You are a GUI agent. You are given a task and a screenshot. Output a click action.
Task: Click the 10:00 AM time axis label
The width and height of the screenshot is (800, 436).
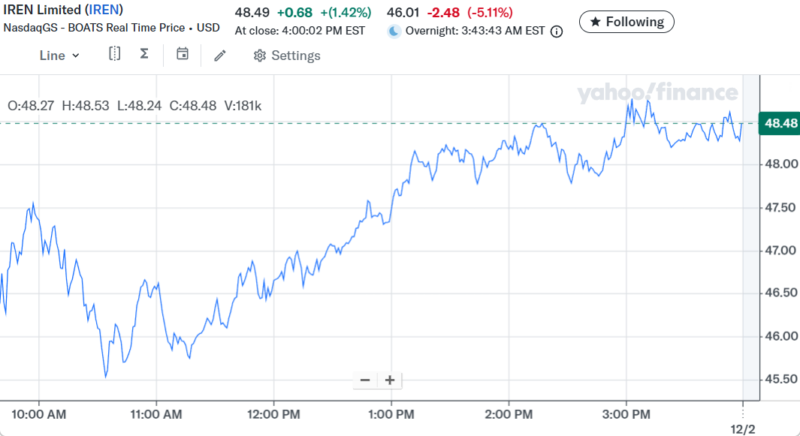[39, 413]
